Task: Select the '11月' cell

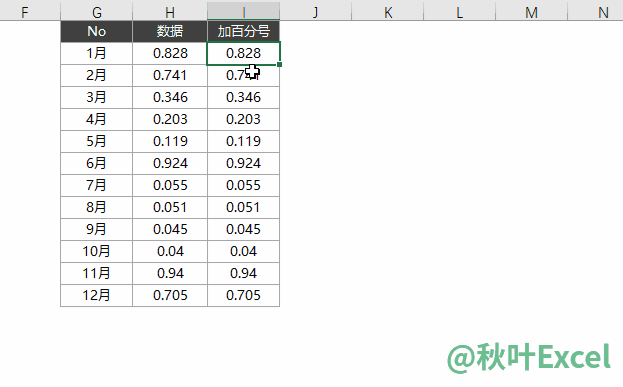Action: coord(97,273)
